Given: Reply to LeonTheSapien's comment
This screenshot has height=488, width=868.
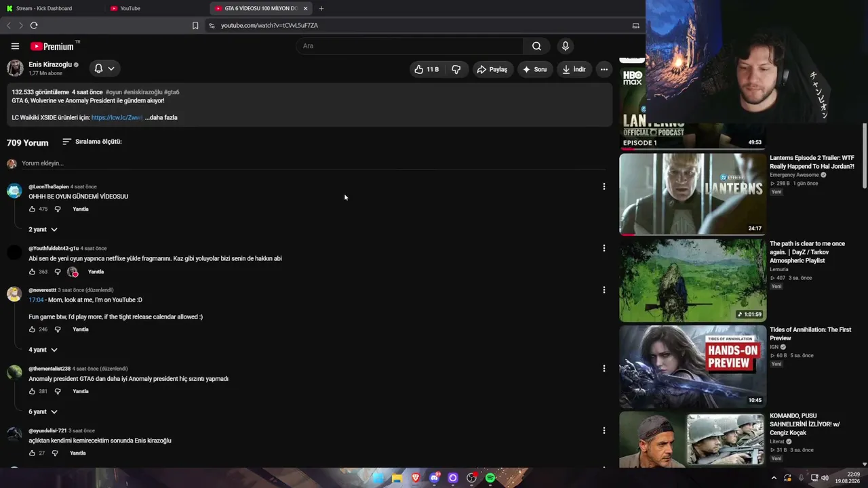Looking at the screenshot, I should pyautogui.click(x=81, y=209).
